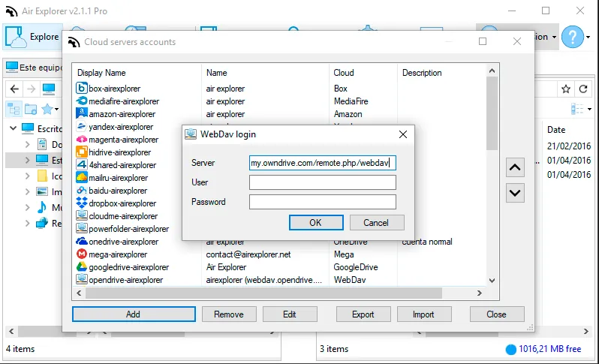Sort by Name column header
The width and height of the screenshot is (599, 364).
tap(217, 73)
